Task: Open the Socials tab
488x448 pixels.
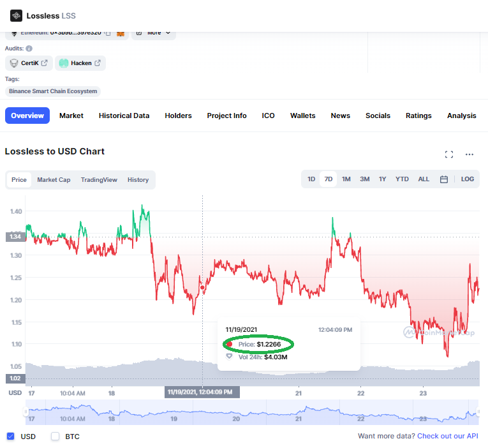Action: (378, 116)
